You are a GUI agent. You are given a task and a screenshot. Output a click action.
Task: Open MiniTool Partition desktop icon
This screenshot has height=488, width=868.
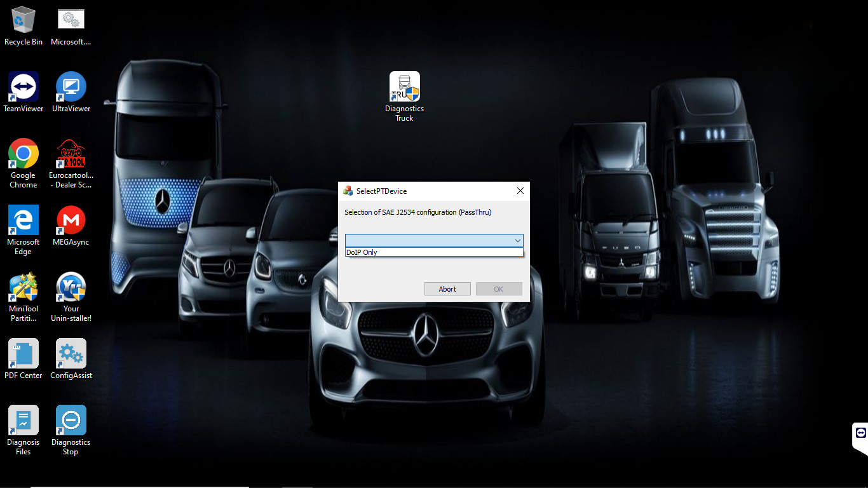tap(24, 287)
